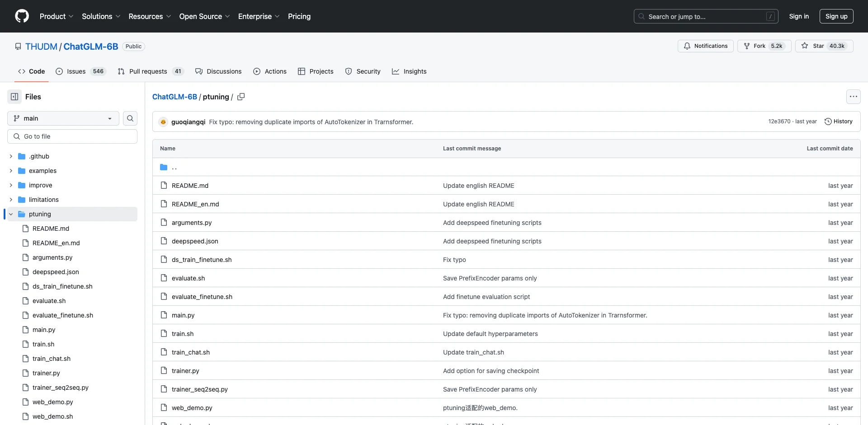Click the History clock button

click(839, 121)
